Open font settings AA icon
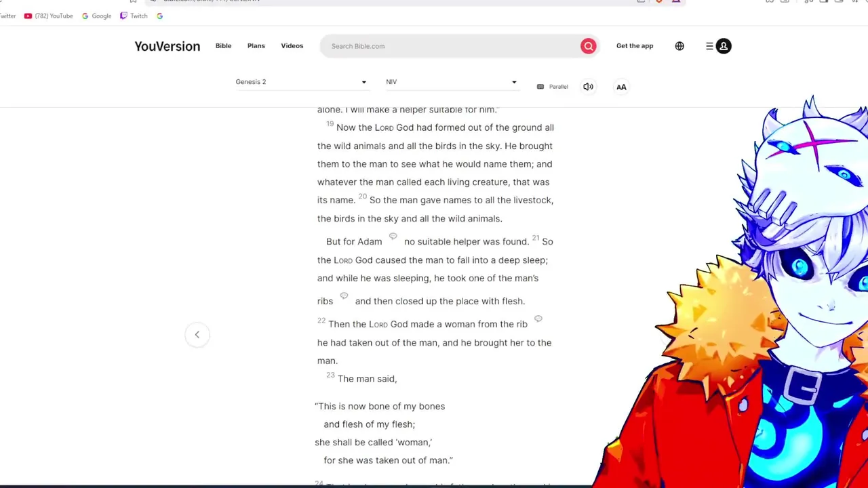868x488 pixels. [x=621, y=87]
